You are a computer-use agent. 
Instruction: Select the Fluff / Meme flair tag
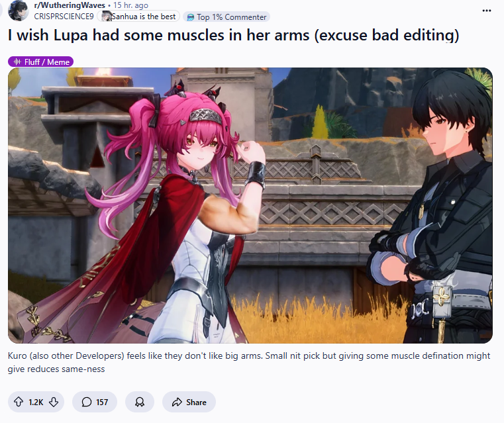tap(41, 62)
